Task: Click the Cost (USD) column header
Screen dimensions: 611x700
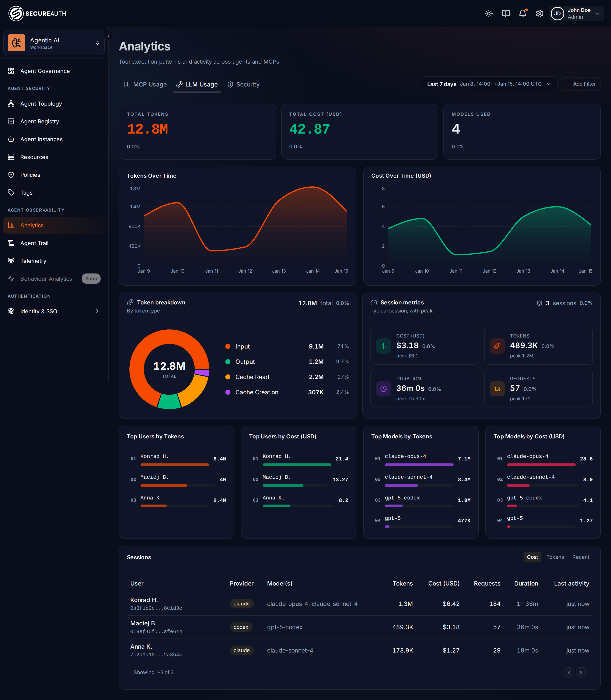Action: 444,583
